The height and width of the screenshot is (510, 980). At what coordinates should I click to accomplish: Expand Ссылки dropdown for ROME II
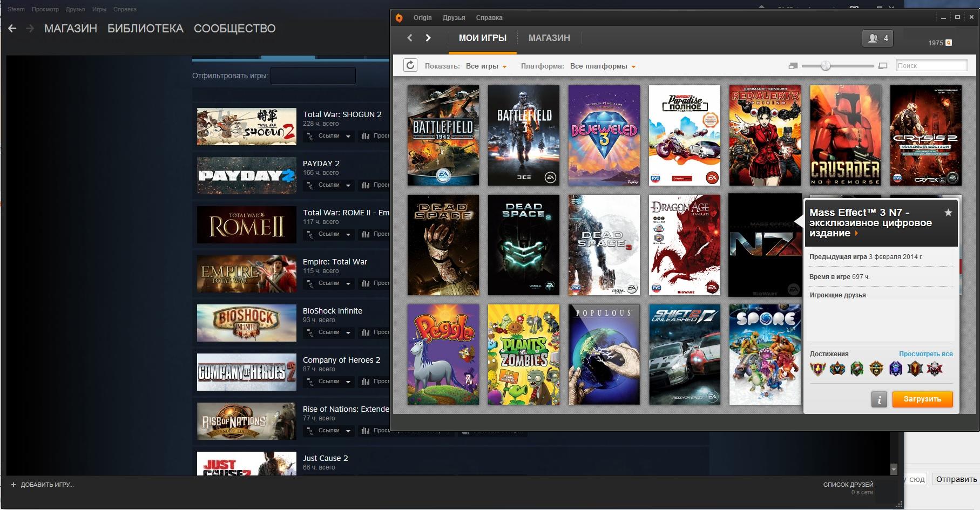click(329, 234)
